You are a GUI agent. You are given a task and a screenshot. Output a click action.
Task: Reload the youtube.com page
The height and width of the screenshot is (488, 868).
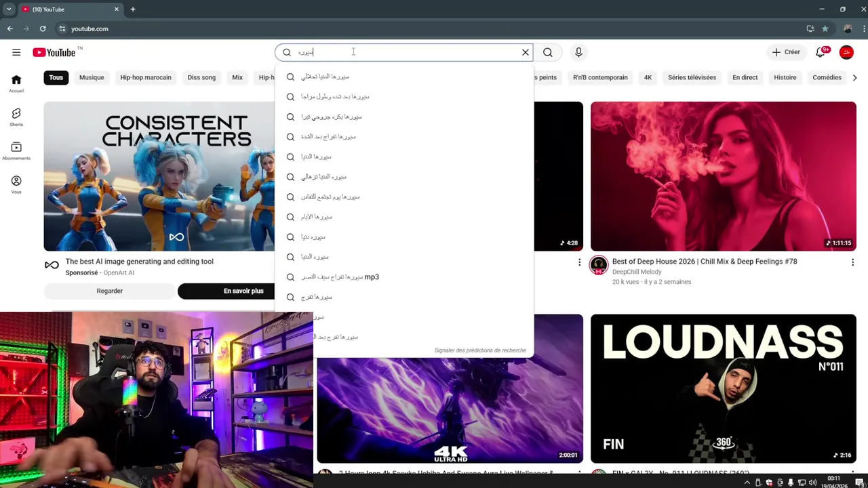click(x=43, y=28)
